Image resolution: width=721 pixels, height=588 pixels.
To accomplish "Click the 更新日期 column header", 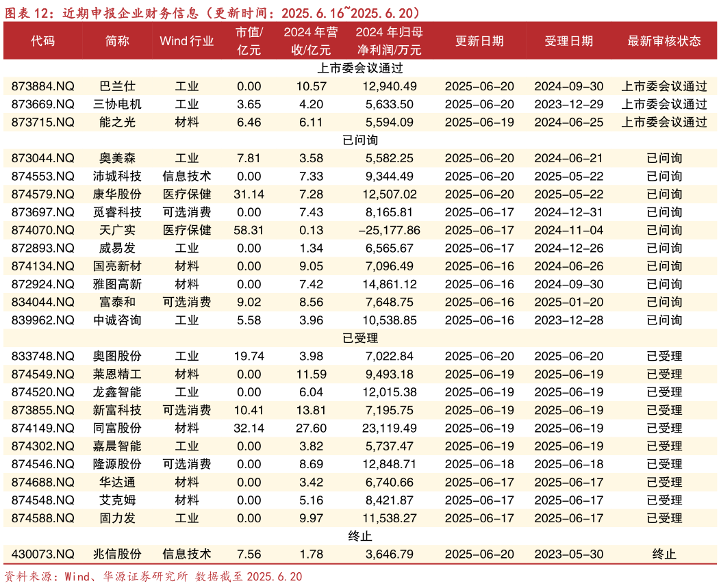I will [x=479, y=41].
